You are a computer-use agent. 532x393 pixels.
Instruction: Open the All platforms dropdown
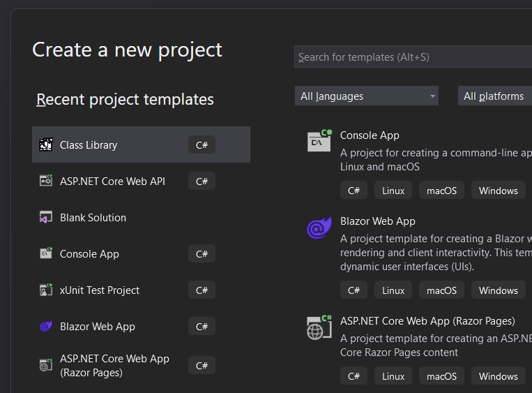point(494,96)
